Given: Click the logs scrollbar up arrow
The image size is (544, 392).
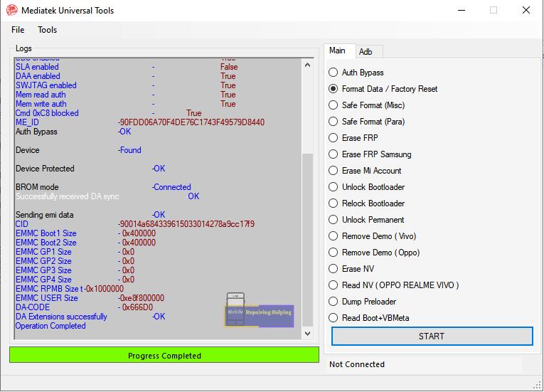Looking at the screenshot, I should tap(307, 65).
